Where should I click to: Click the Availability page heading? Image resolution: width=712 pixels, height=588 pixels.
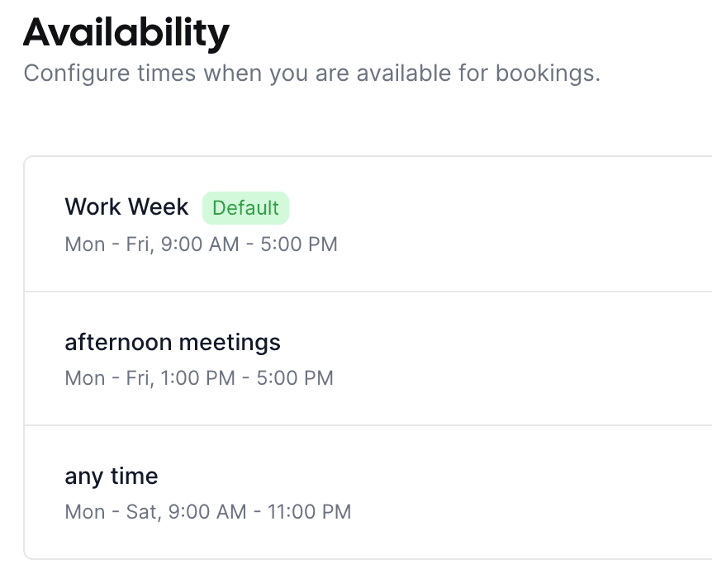pos(126,33)
